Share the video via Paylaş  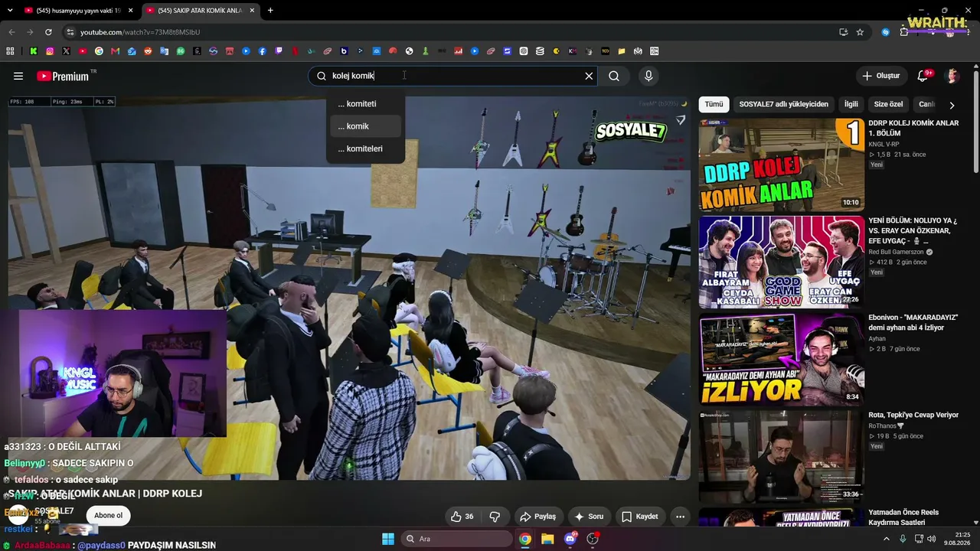tap(538, 517)
